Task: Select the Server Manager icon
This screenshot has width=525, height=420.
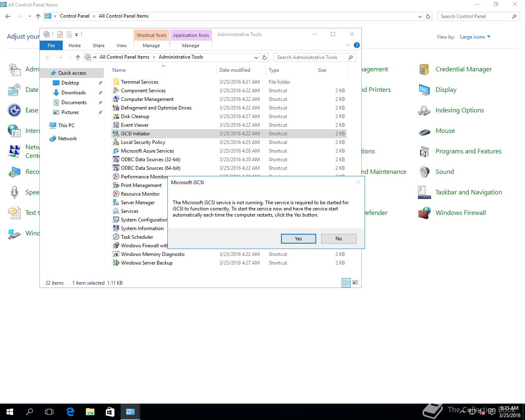Action: click(116, 203)
